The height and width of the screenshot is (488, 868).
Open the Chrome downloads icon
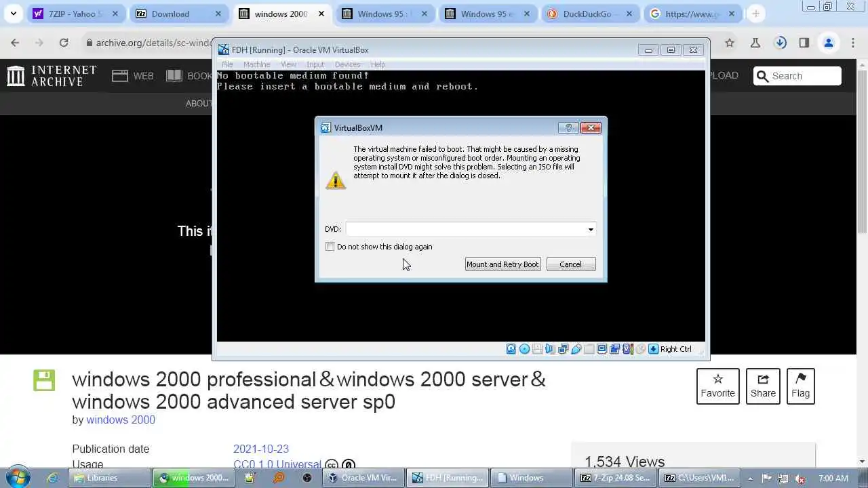(x=781, y=43)
